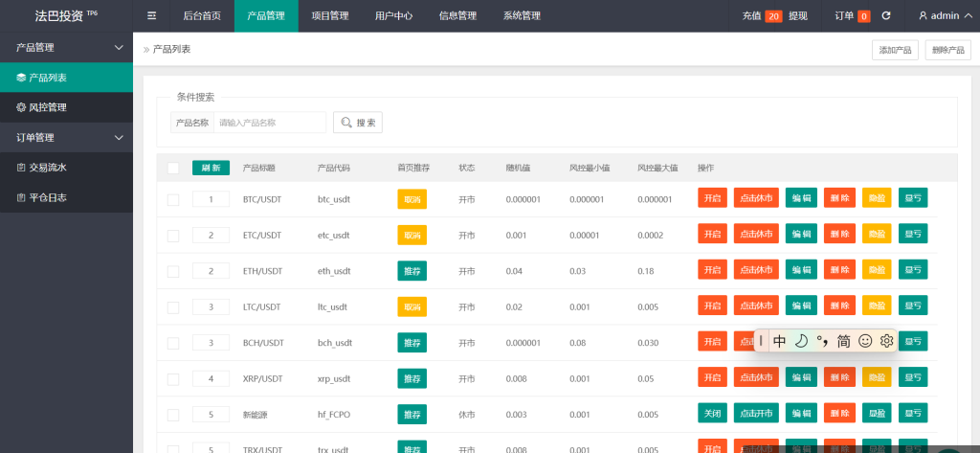Click the 风控管理 gear icon in sidebar
This screenshot has width=980, height=453.
pyautogui.click(x=21, y=107)
